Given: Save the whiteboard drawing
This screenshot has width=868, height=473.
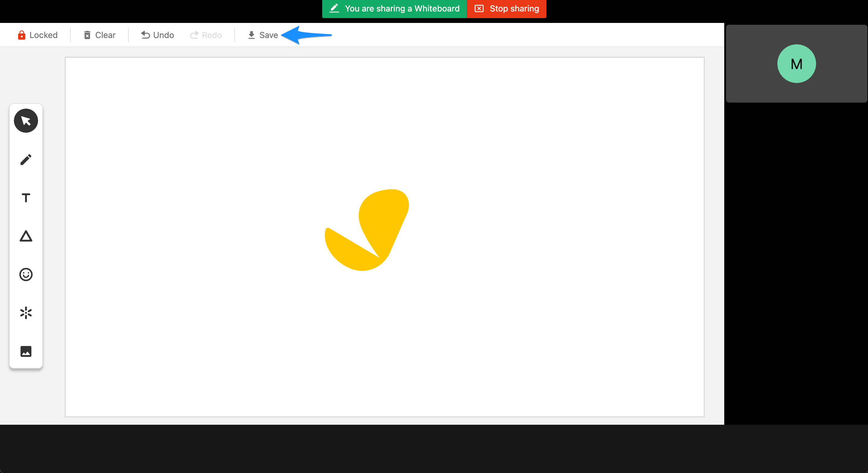Looking at the screenshot, I should click(268, 35).
